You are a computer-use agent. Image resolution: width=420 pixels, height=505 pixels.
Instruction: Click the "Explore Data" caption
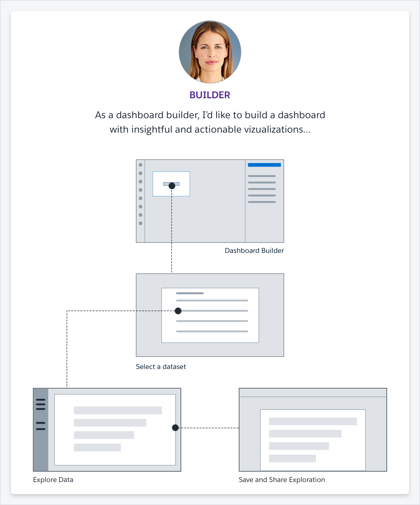[x=53, y=480]
